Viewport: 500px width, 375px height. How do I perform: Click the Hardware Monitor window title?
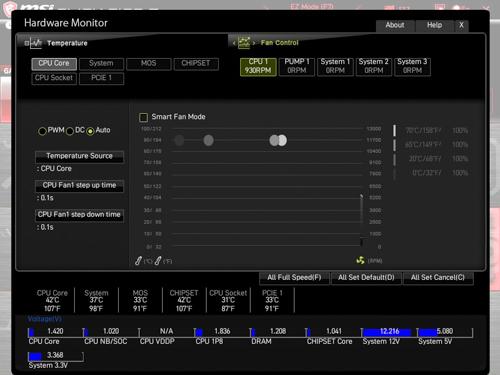(x=66, y=23)
